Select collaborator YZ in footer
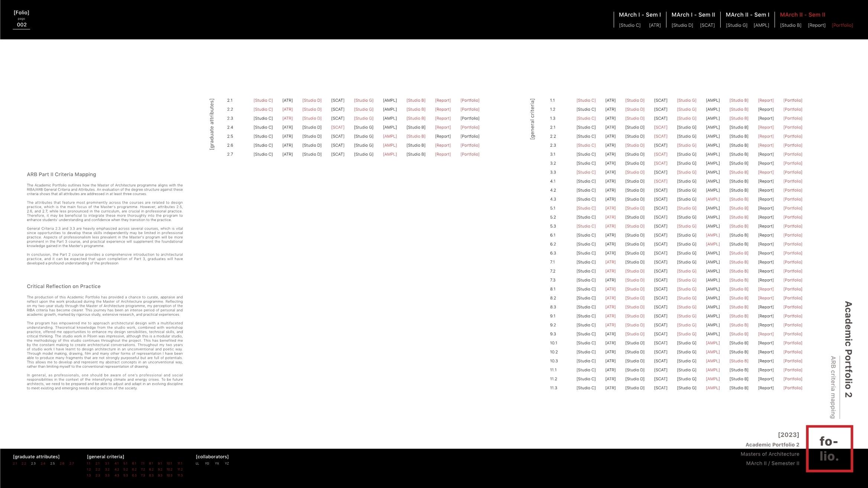868x488 pixels. coord(227,463)
